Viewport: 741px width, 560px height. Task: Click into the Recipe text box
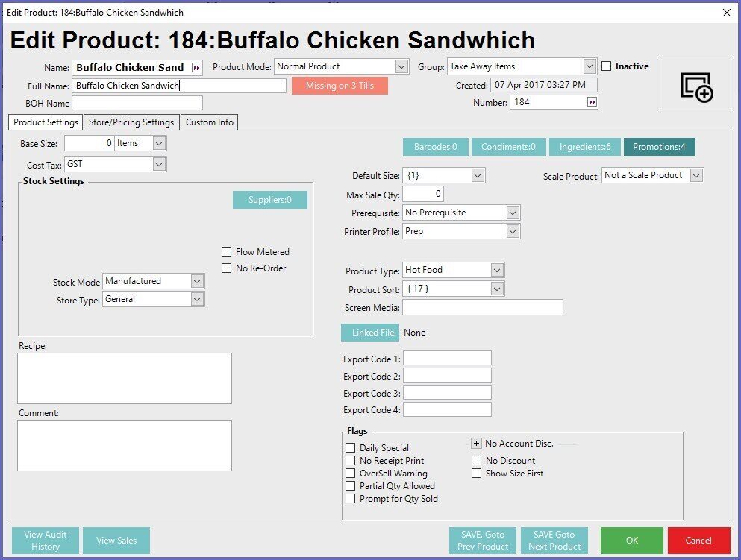click(x=125, y=378)
